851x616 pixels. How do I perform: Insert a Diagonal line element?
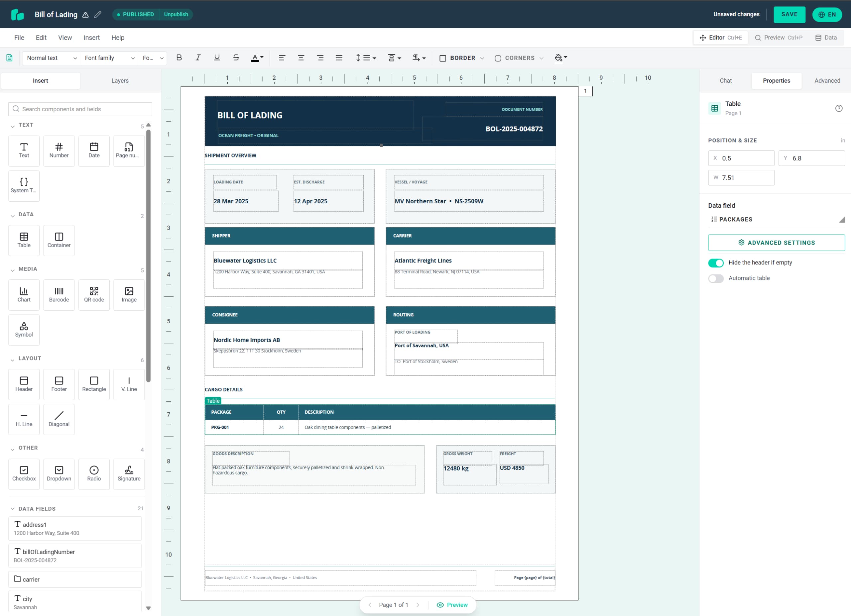[59, 419]
